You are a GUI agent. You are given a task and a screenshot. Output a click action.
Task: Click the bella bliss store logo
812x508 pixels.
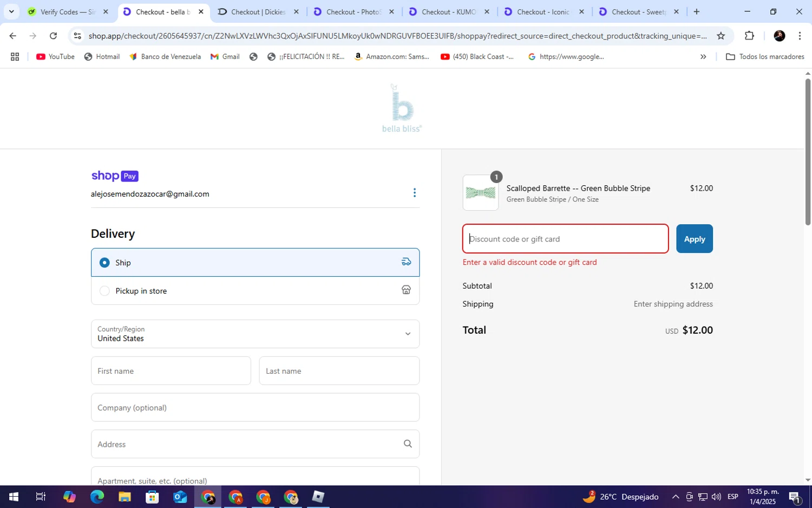(x=402, y=108)
